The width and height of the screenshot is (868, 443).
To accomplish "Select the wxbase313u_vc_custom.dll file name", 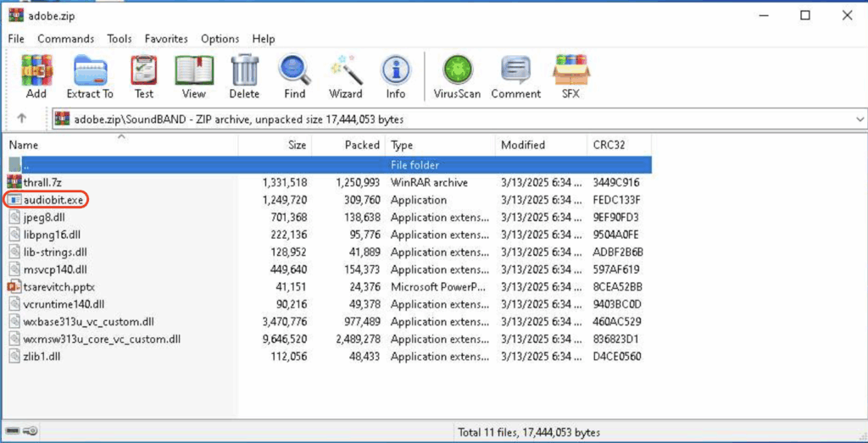I will (x=88, y=322).
